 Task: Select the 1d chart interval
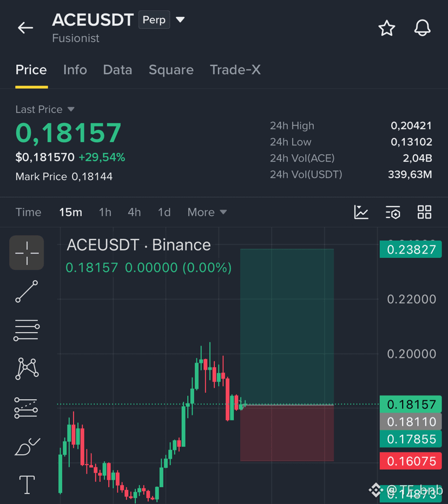pos(164,212)
